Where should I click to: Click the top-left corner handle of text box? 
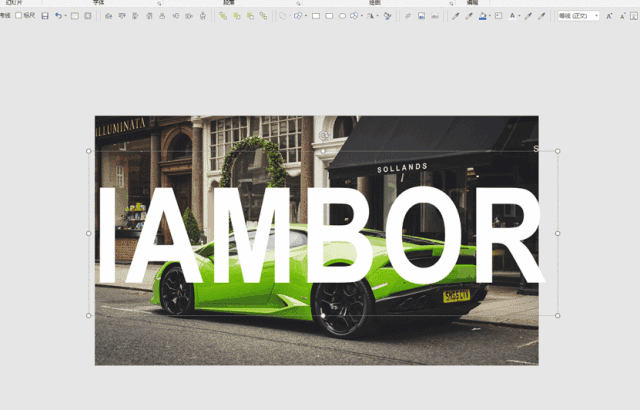click(89, 151)
